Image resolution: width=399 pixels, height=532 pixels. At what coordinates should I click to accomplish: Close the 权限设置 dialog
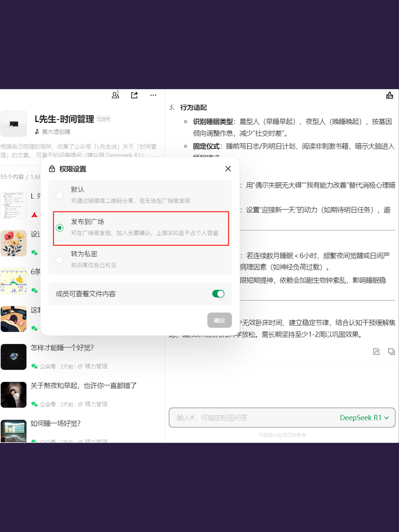click(228, 169)
